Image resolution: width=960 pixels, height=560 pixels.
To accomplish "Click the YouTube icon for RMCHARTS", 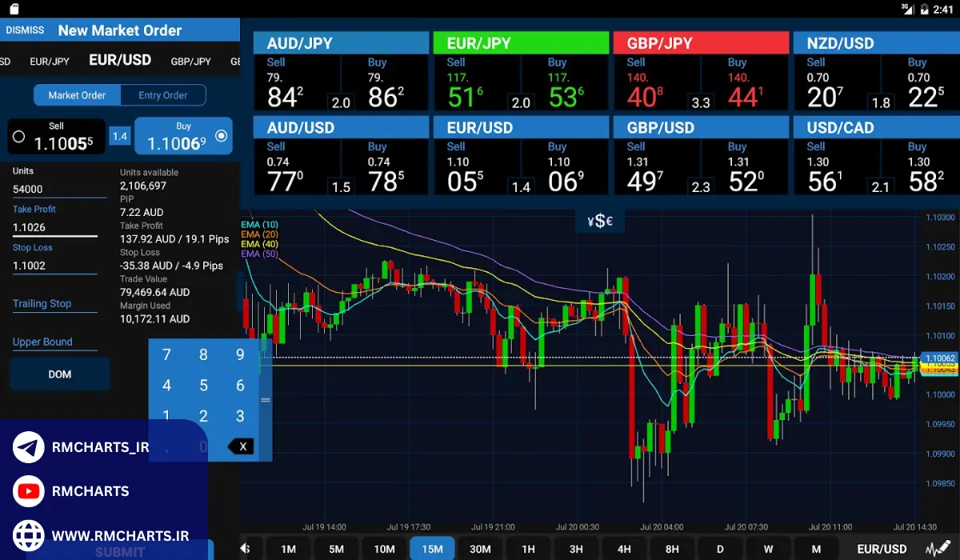I will pyautogui.click(x=29, y=490).
